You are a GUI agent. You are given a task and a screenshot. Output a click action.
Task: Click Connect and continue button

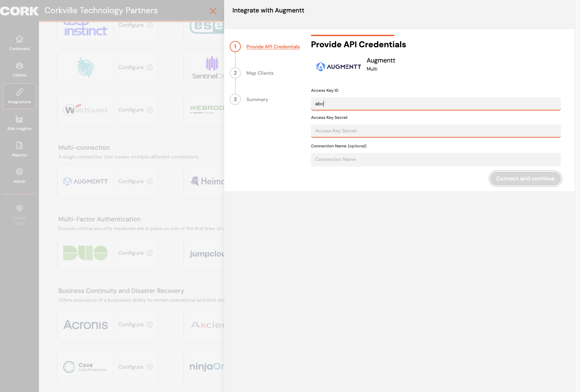pyautogui.click(x=525, y=179)
